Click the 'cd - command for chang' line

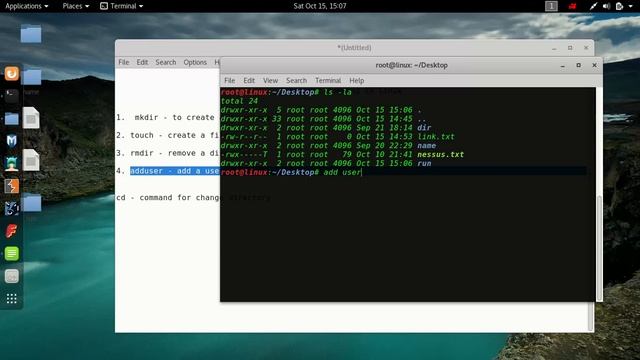[168, 198]
